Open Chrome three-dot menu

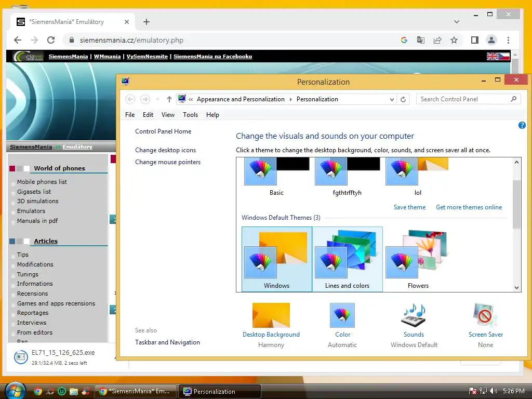tap(508, 40)
